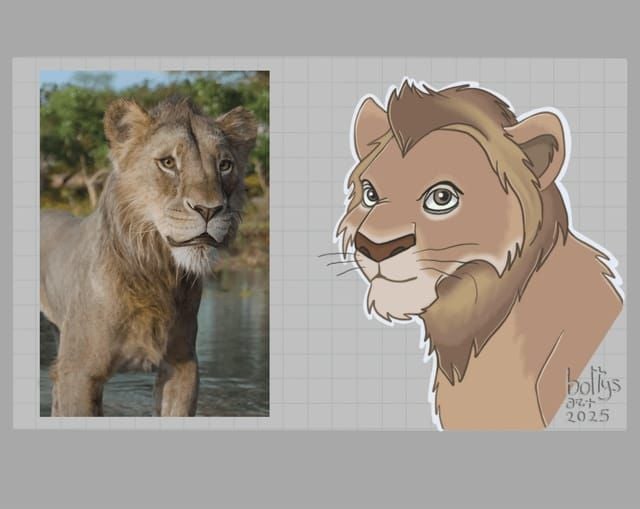
Task: Click the real lion's left ear in photo
Action: click(x=126, y=120)
